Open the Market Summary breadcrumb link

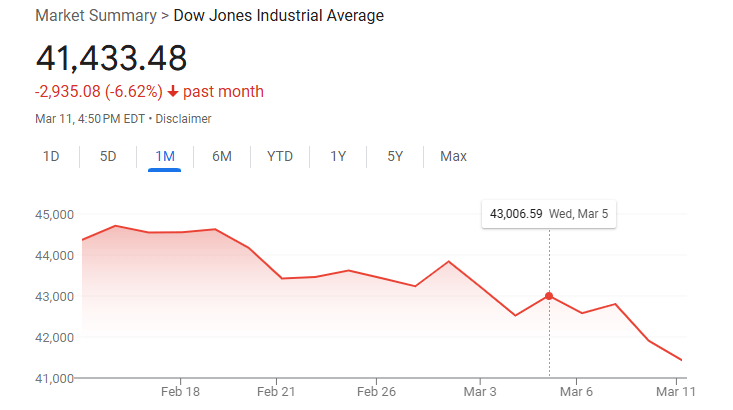click(95, 16)
